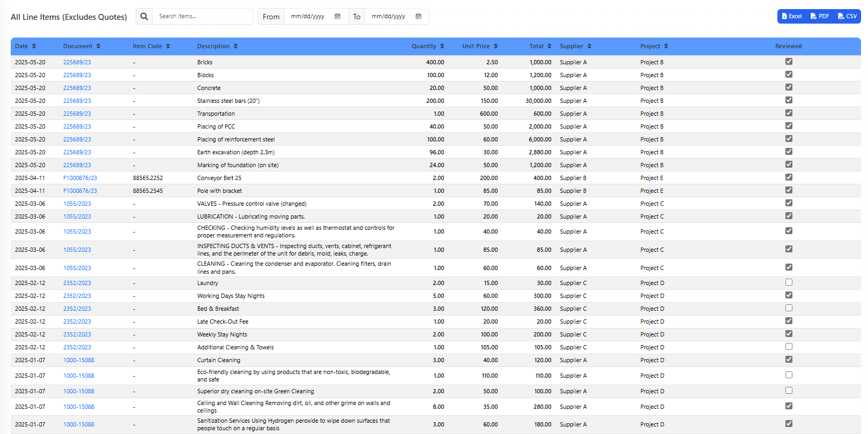Click the Transportation description cell
868x434 pixels.
point(216,114)
